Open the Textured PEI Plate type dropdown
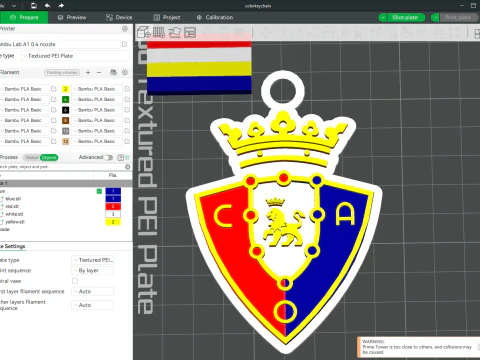The image size is (480, 360). [x=75, y=56]
